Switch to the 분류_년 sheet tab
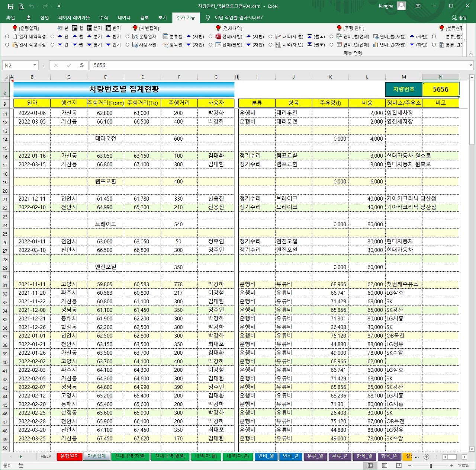Screen dimensions: 476x470 point(340,456)
